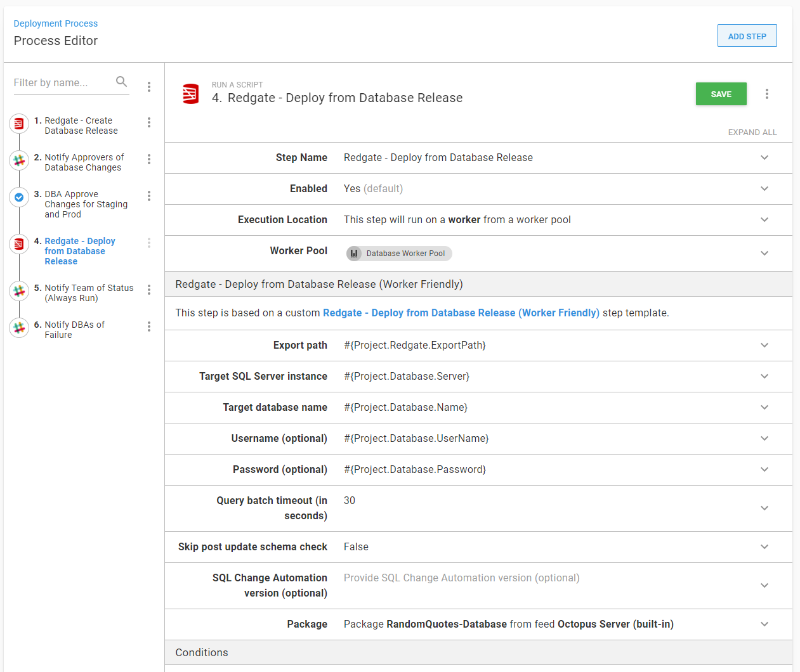Expand the Password (optional) row chevron
The width and height of the screenshot is (800, 672).
pyautogui.click(x=764, y=470)
